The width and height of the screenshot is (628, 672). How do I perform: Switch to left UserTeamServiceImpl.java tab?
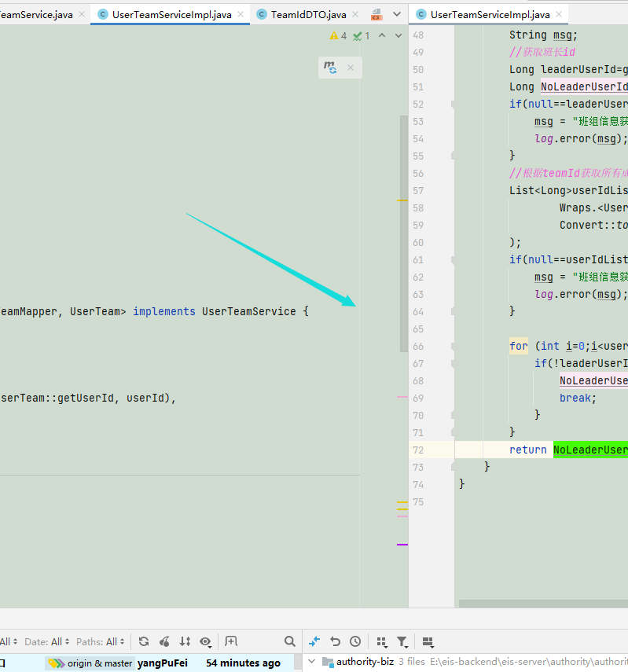[x=171, y=15]
